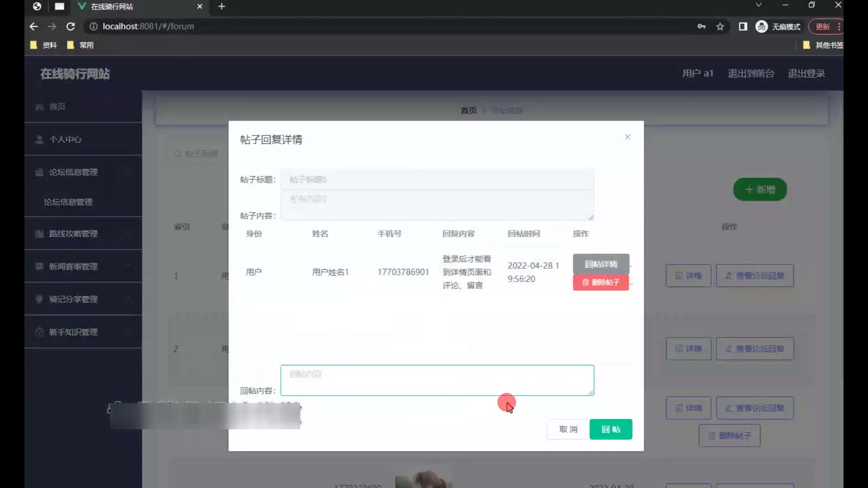Open 骑记分享管理 sidebar item

73,299
